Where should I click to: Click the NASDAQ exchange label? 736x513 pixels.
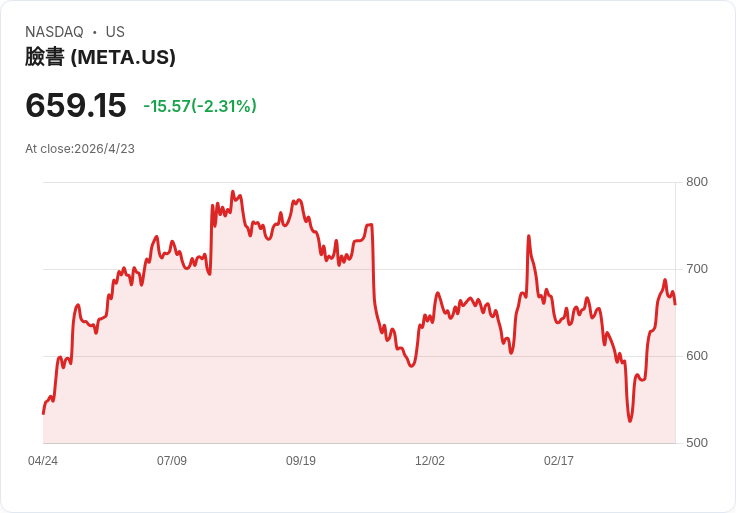[x=54, y=32]
